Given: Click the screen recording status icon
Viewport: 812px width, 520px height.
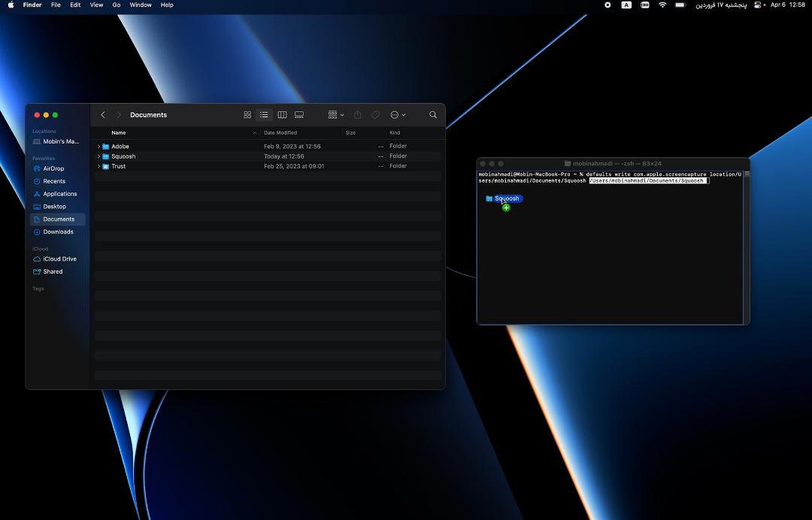Looking at the screenshot, I should (607, 5).
